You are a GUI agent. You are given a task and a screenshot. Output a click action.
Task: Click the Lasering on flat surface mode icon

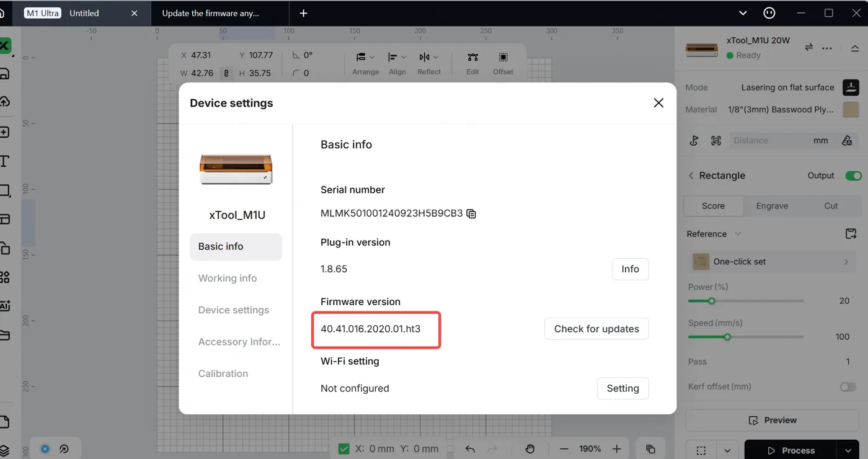click(x=851, y=87)
